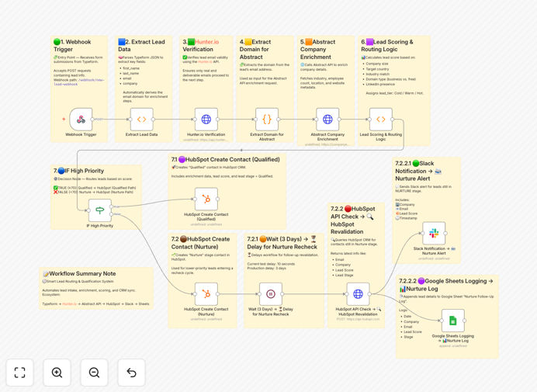537x392 pixels.
Task: Click the '2. Extract Lead Data' note heading
Action: tap(141, 46)
